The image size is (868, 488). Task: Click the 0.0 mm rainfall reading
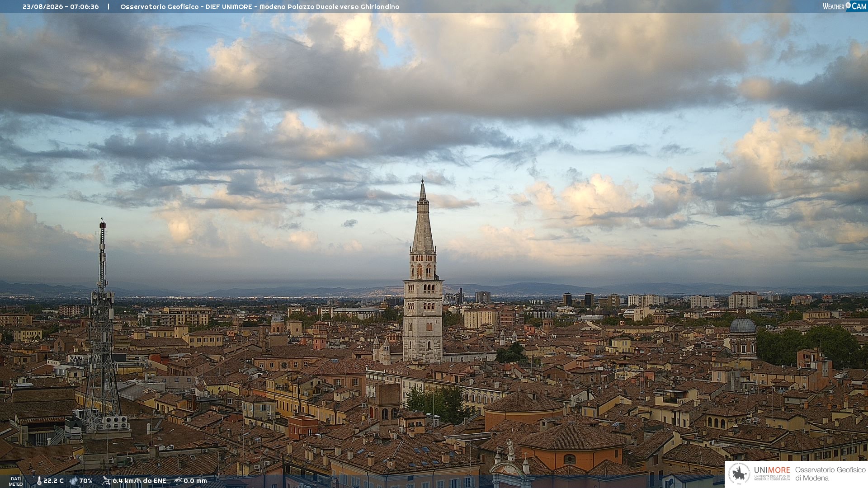click(x=195, y=481)
